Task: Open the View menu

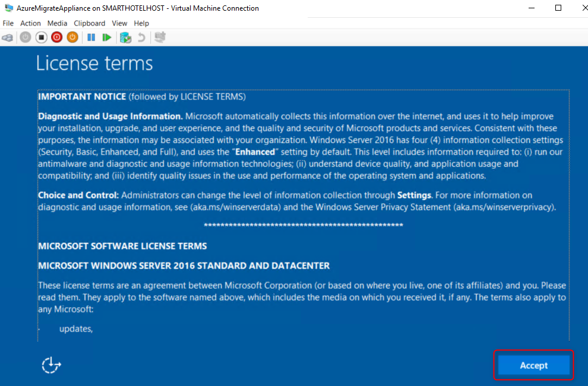Action: tap(119, 23)
